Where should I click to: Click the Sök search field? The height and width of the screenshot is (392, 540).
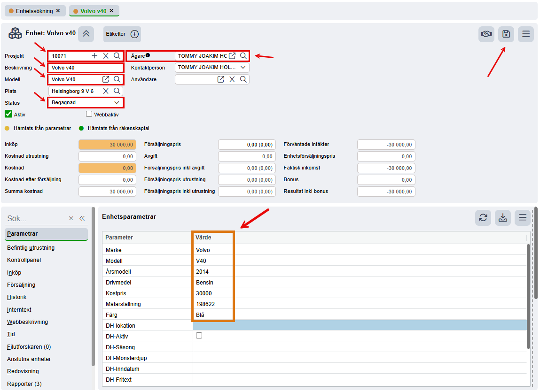point(36,219)
